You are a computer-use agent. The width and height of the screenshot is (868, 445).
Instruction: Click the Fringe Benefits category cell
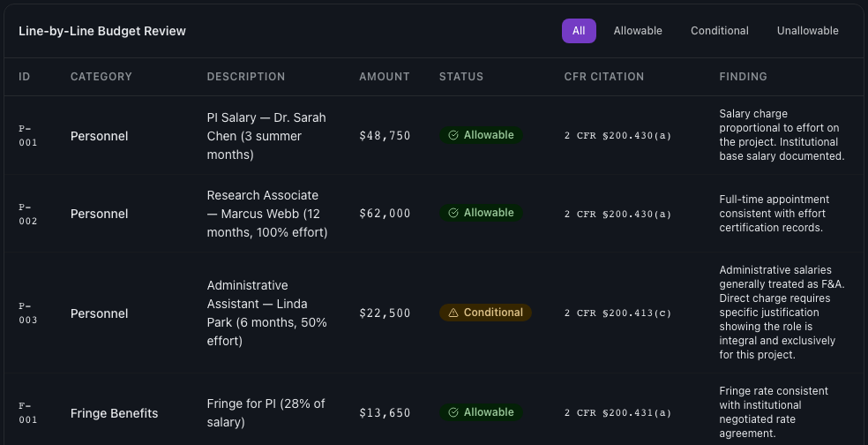tap(115, 413)
